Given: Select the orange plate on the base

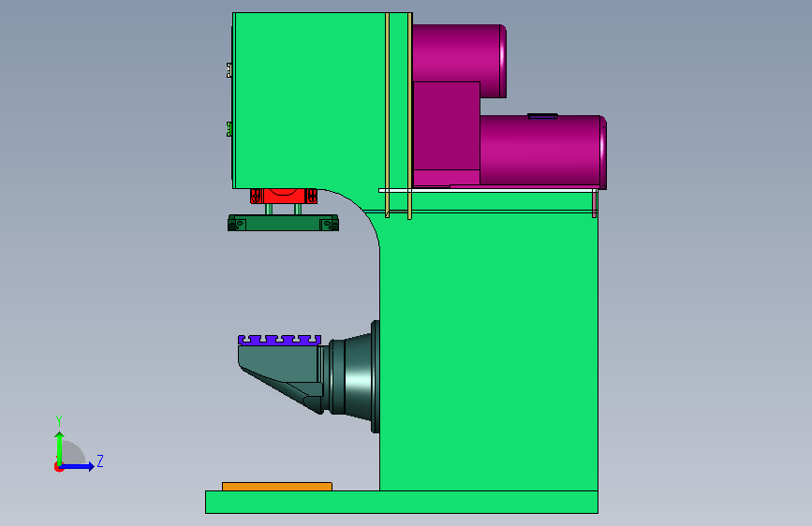Looking at the screenshot, I should [277, 487].
